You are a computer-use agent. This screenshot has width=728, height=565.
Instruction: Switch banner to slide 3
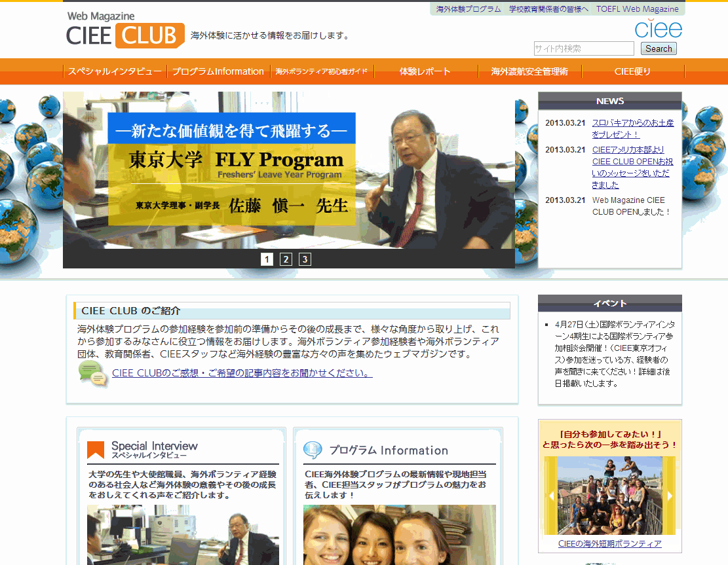coord(305,259)
